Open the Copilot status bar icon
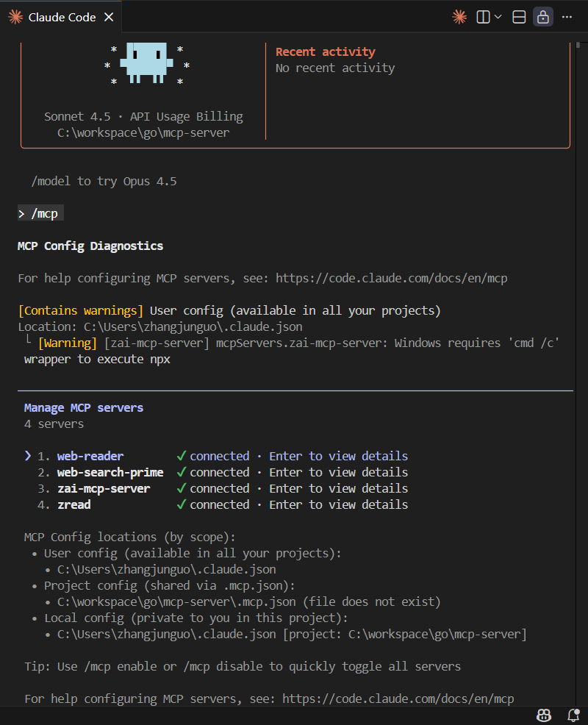The image size is (588, 725). tap(544, 715)
